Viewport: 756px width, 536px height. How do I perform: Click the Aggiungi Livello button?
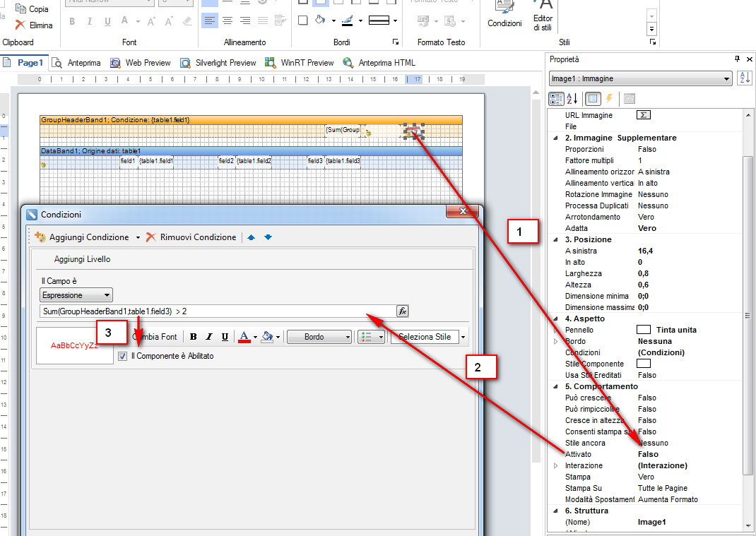click(x=82, y=259)
